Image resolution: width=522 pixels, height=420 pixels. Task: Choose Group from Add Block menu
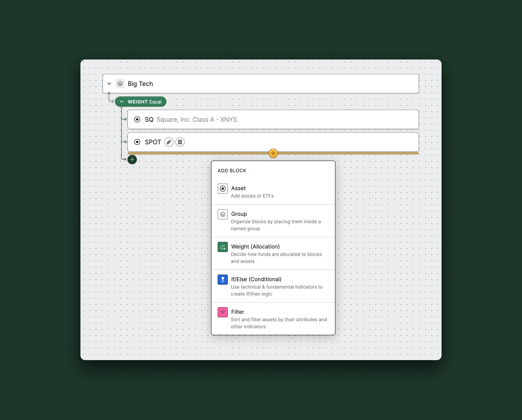(x=273, y=221)
